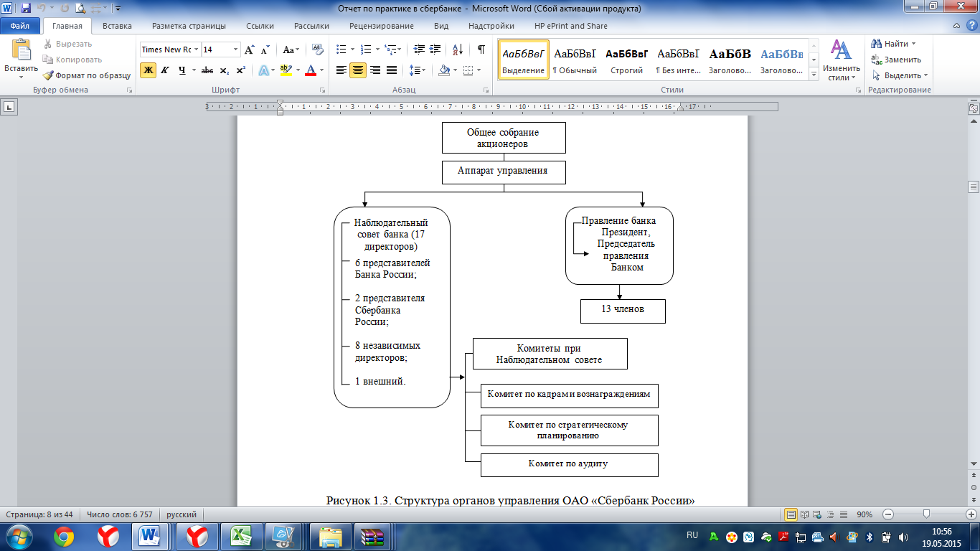Screen dimensions: 980x551
Task: Click the language indicator русский in status bar
Action: (x=182, y=514)
